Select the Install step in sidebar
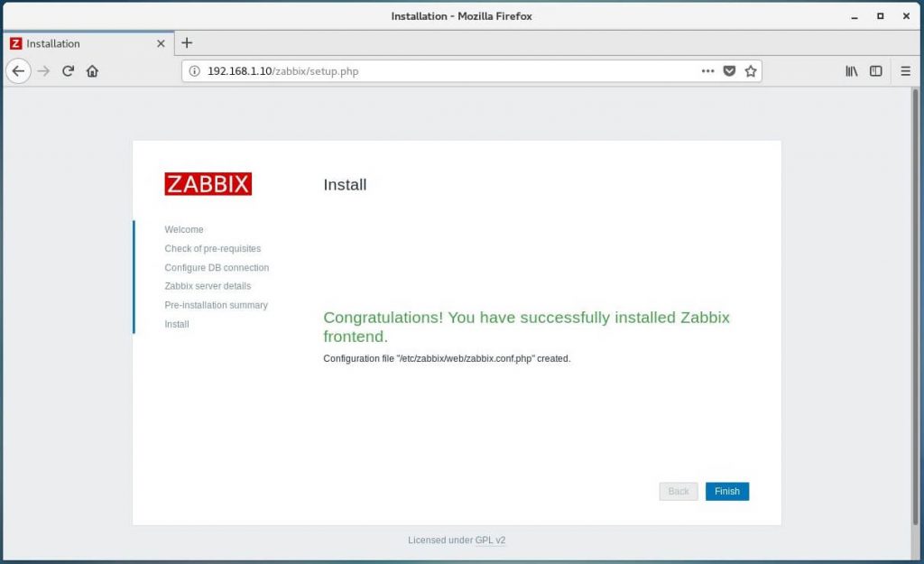The height and width of the screenshot is (564, 924). click(177, 324)
